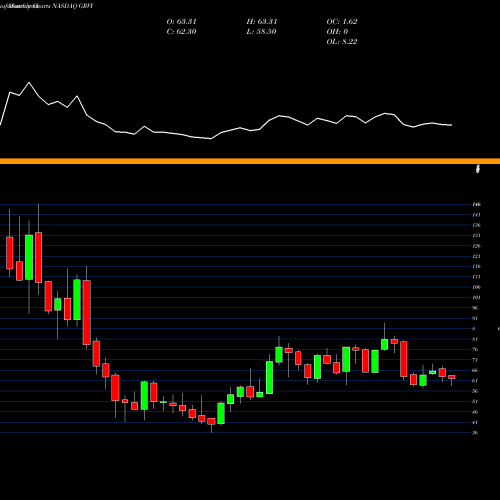Click the NASDAQ ticker title text
The width and height of the screenshot is (500, 500).
tap(72, 6)
